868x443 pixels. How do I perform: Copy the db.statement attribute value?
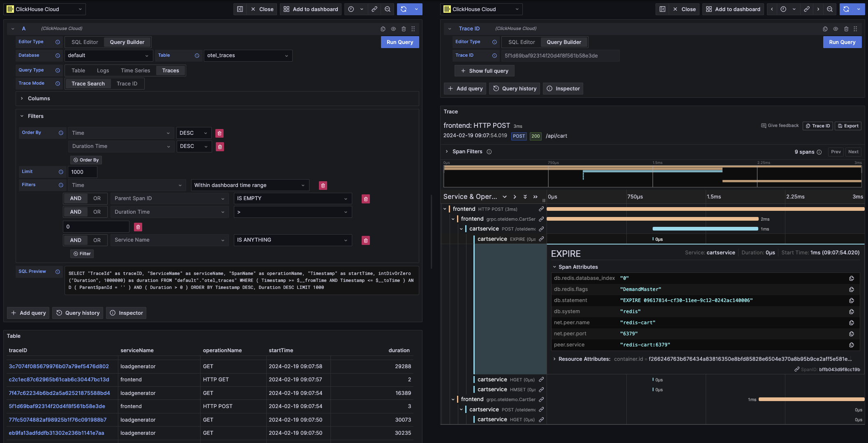[851, 300]
